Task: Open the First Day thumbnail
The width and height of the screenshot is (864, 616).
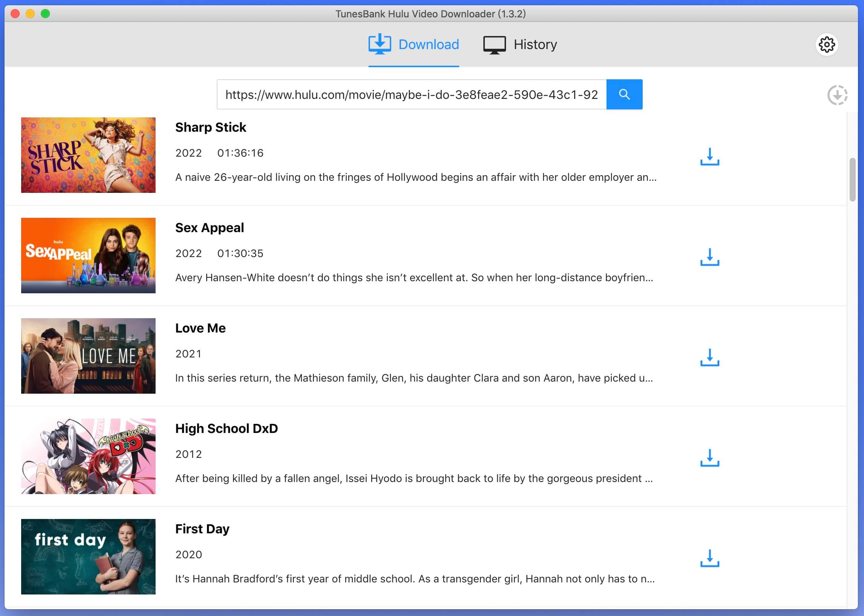Action: coord(88,556)
